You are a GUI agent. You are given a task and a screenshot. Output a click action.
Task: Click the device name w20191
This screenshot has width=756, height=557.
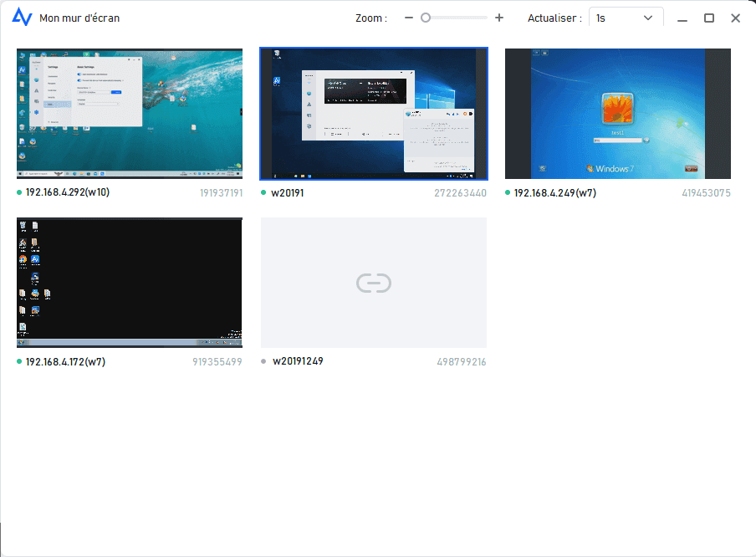[x=289, y=192]
